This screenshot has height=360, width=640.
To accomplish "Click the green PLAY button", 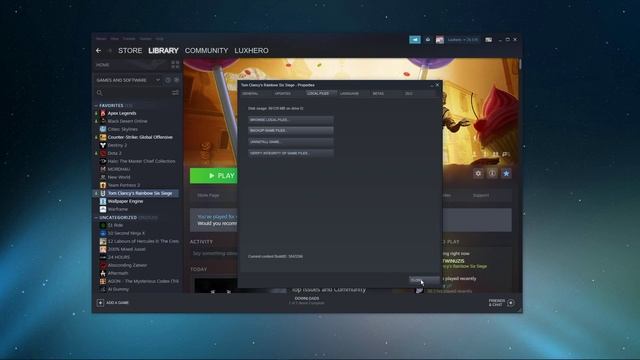I will pos(214,176).
